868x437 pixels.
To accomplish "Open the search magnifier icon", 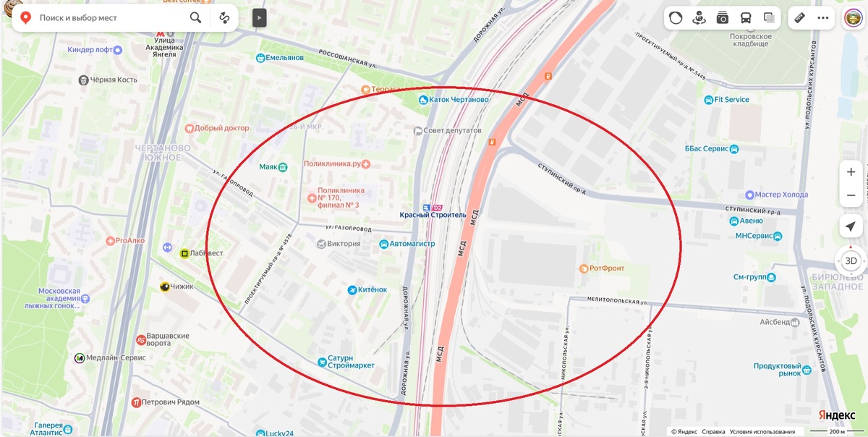I will click(195, 17).
